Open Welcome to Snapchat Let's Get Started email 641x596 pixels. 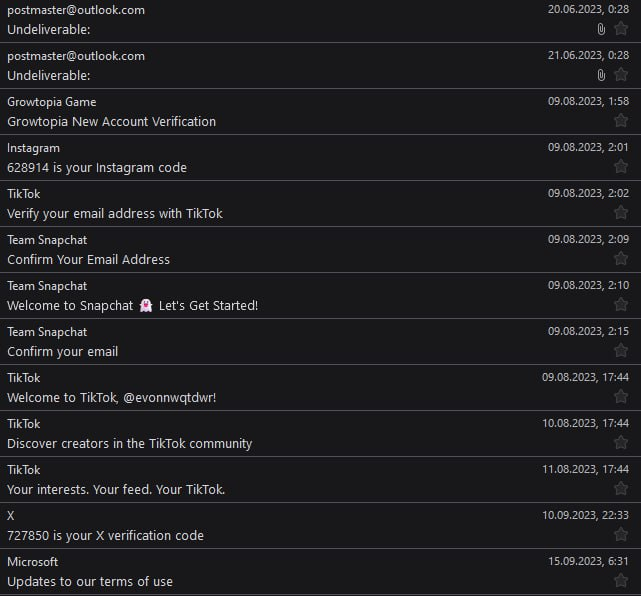click(x=132, y=305)
